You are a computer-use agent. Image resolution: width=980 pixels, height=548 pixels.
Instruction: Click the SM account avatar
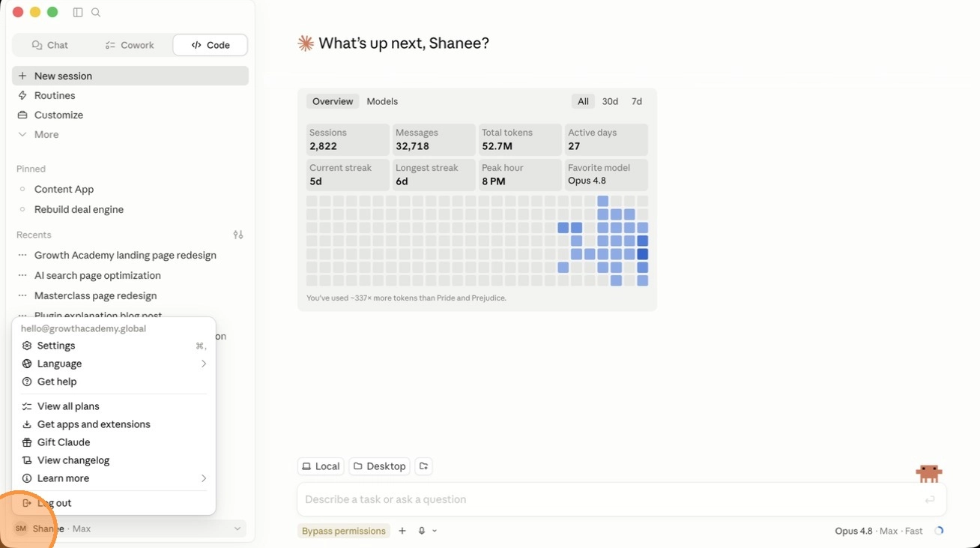click(x=21, y=529)
